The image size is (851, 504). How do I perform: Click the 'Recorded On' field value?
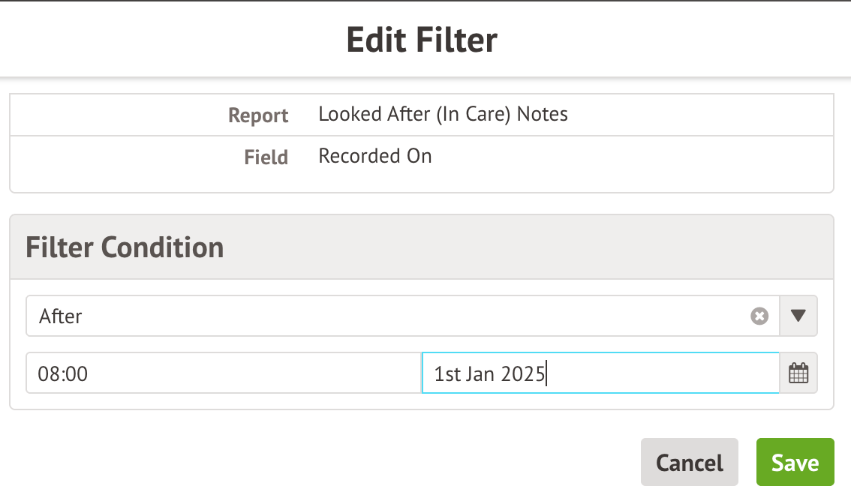tap(375, 156)
